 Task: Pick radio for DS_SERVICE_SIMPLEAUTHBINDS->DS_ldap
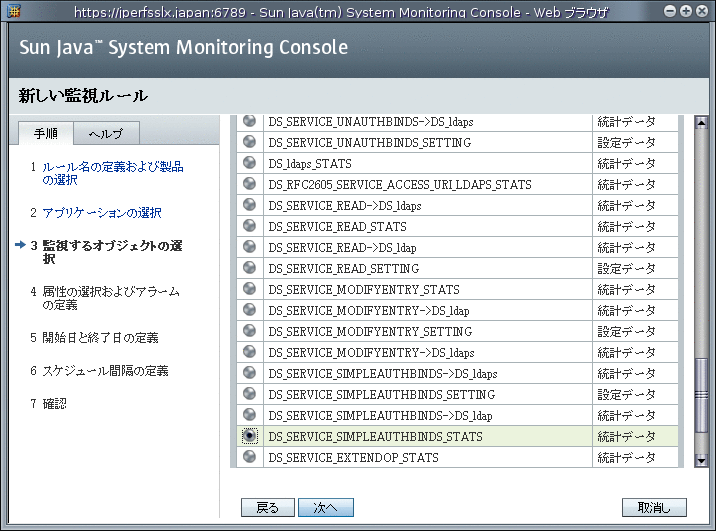[x=249, y=415]
